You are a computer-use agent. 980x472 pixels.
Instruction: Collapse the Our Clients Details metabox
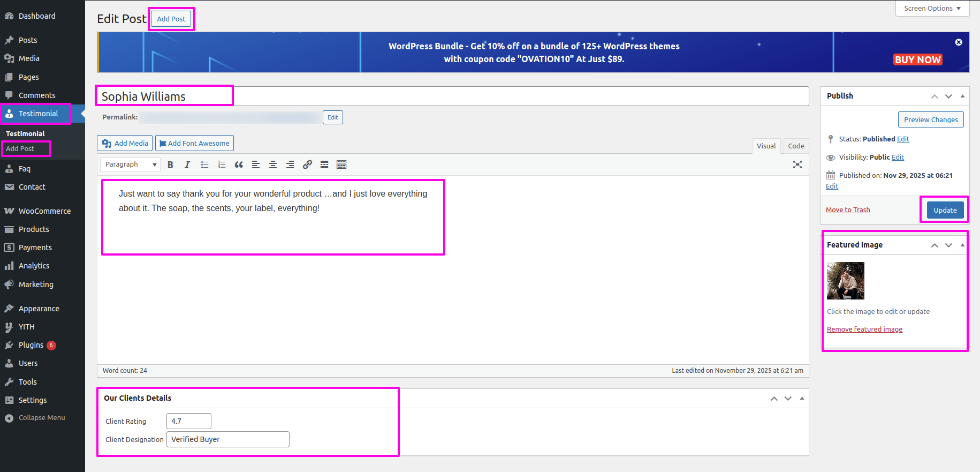802,399
